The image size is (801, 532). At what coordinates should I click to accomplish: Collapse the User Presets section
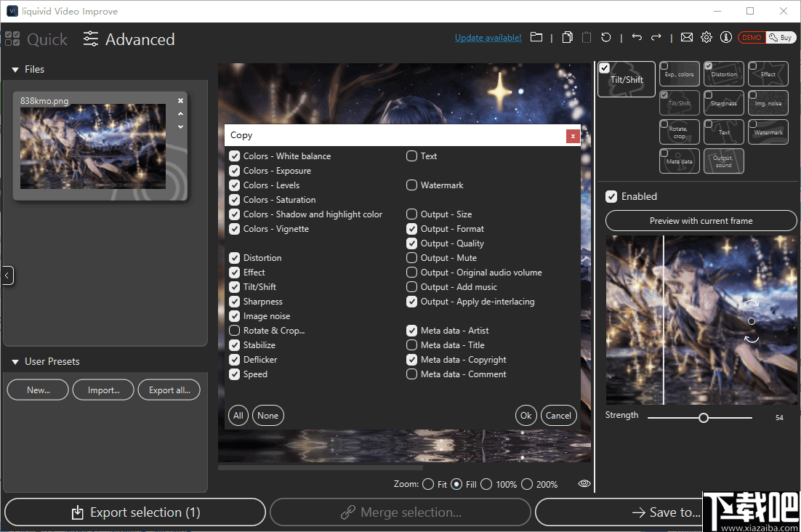point(15,361)
